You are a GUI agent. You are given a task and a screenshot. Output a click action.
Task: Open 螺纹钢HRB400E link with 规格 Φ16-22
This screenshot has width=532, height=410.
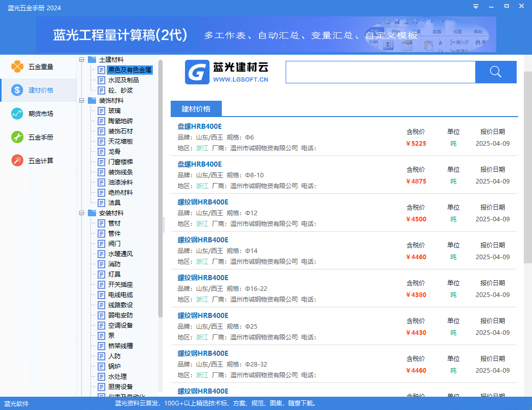tap(203, 278)
